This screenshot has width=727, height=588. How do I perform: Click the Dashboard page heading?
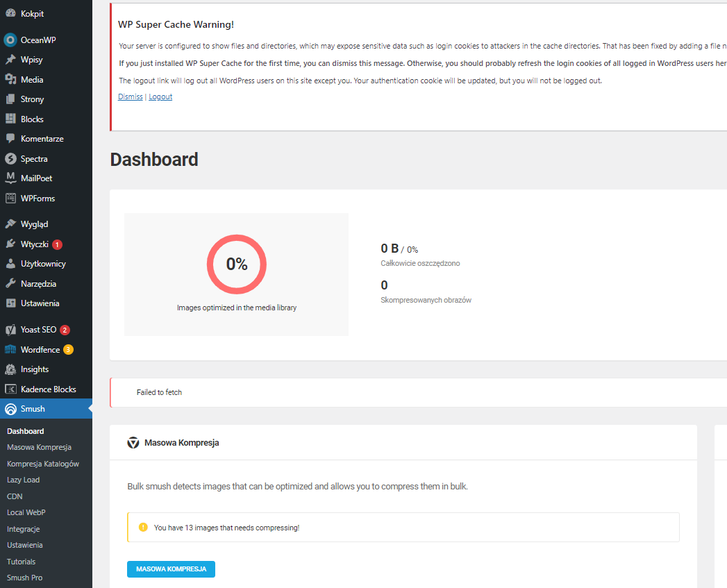click(x=154, y=160)
